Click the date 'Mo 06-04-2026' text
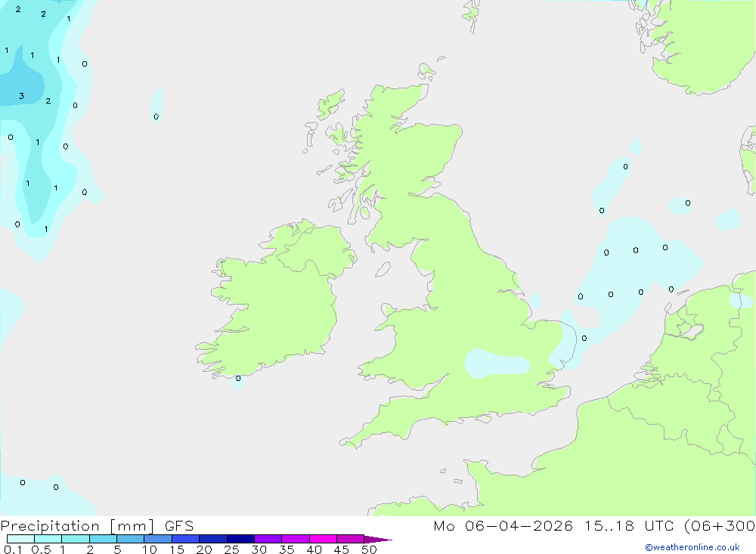Screen dimensions: 756x554 (x=503, y=525)
